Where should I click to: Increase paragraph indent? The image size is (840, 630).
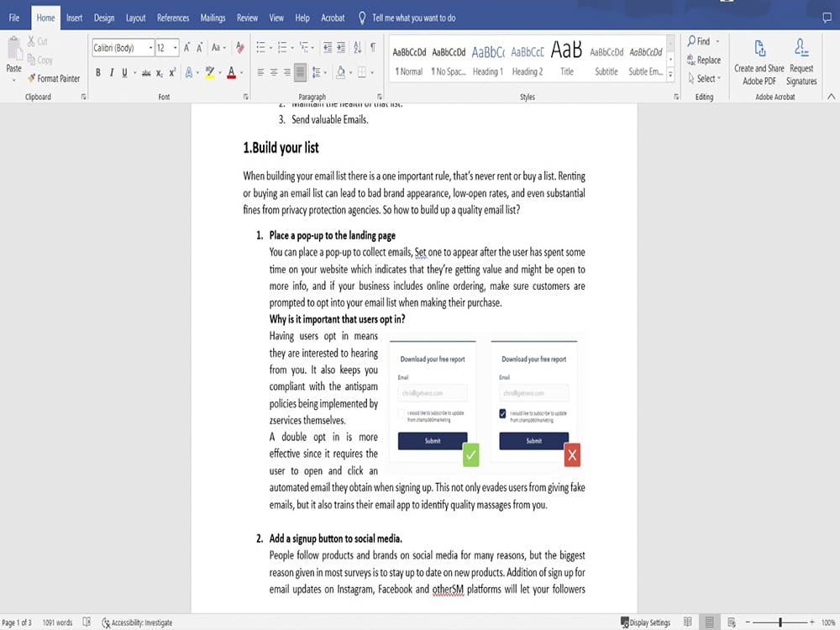coord(341,48)
